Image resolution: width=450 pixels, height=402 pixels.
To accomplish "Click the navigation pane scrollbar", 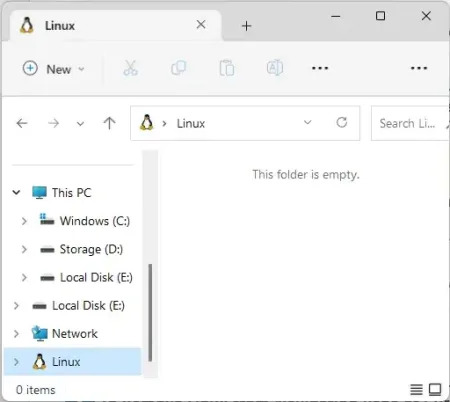I will [150, 313].
